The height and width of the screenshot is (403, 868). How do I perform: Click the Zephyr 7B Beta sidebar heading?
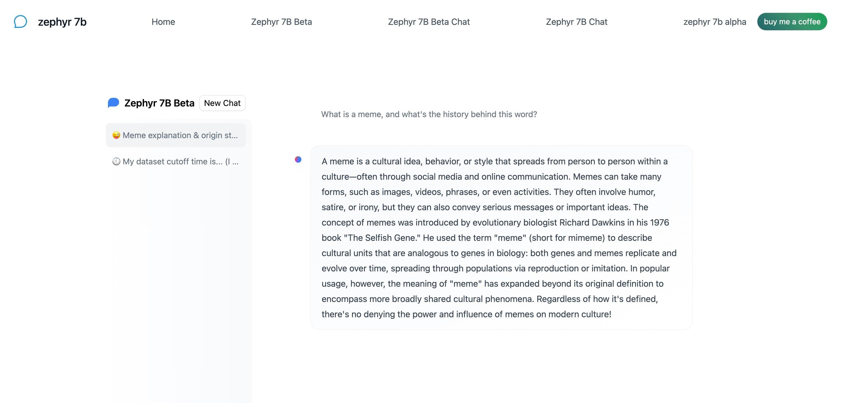click(159, 103)
